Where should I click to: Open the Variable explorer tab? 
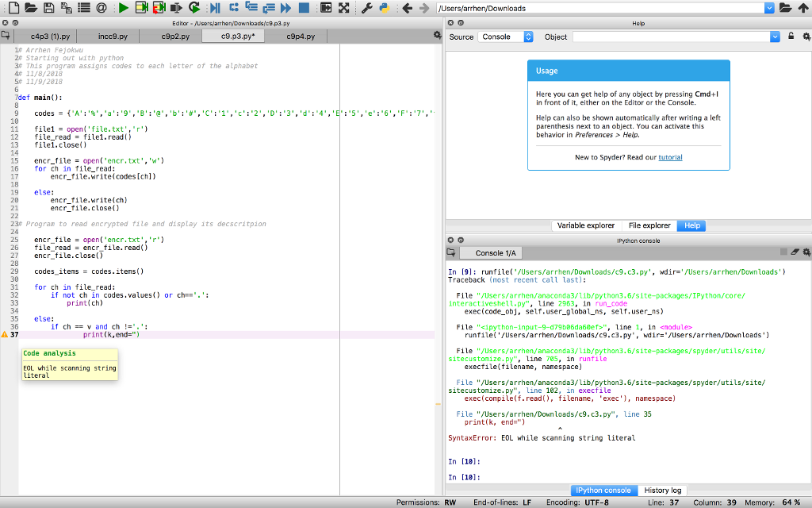[x=586, y=225]
